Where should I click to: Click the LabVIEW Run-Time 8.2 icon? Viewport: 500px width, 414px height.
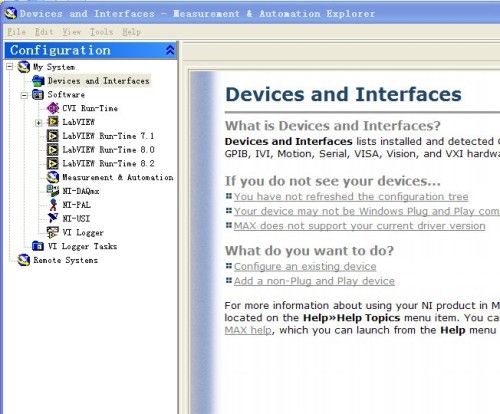tap(53, 163)
